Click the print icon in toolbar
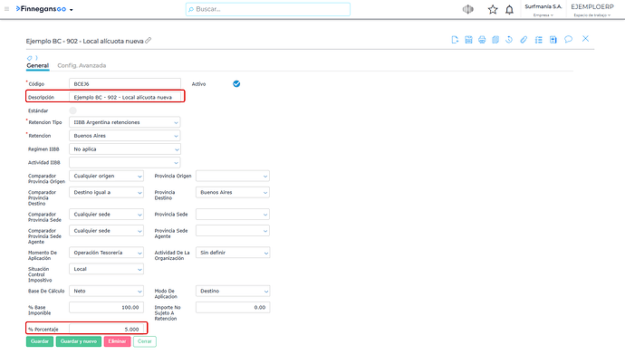 tap(482, 40)
